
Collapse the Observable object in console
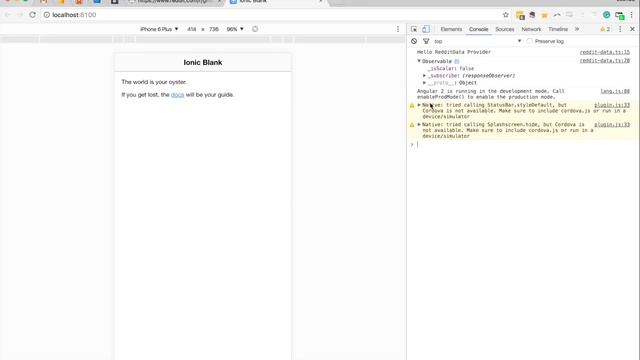point(419,61)
